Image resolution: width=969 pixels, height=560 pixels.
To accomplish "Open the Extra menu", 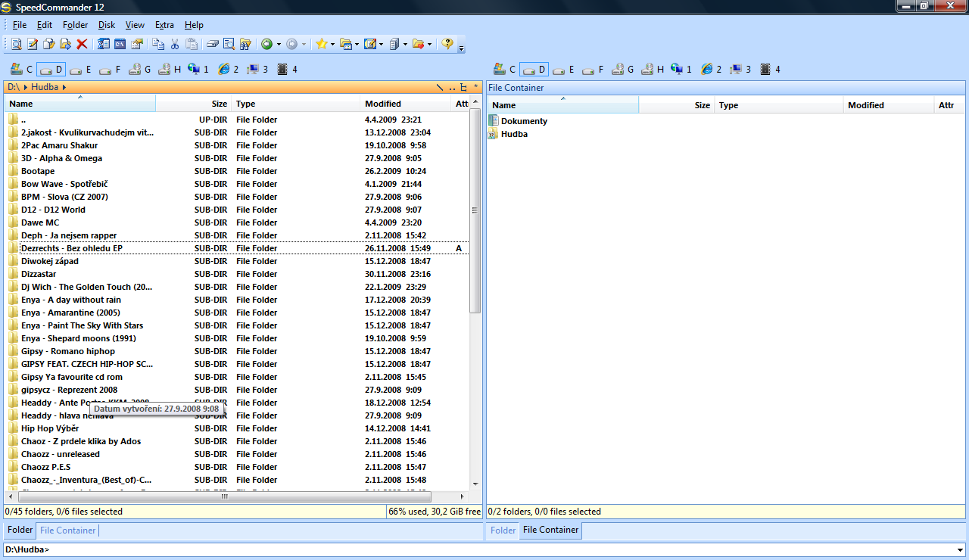I will (164, 25).
